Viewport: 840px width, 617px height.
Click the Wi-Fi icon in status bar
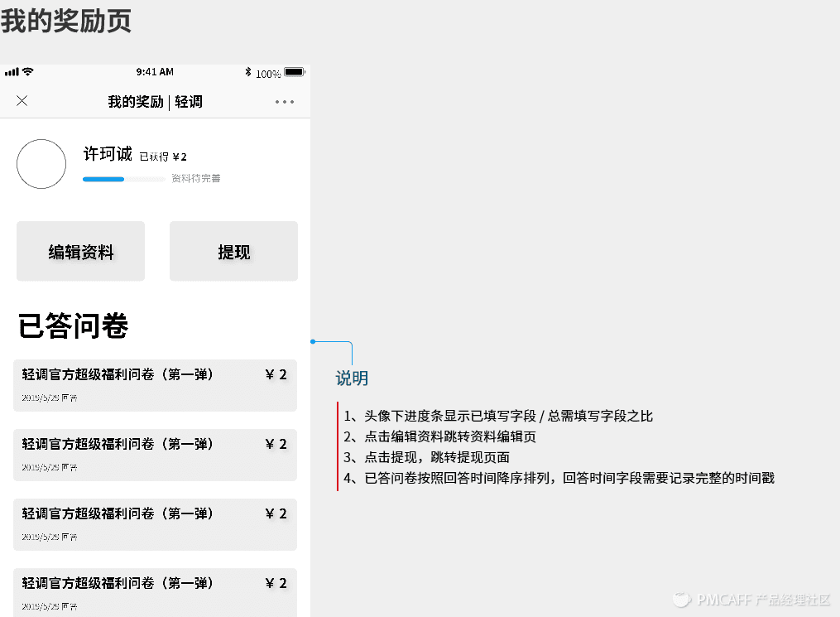(28, 71)
